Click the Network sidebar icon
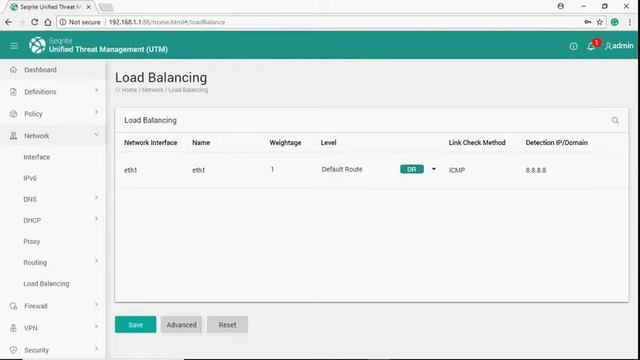The width and height of the screenshot is (640, 360). pos(13,136)
